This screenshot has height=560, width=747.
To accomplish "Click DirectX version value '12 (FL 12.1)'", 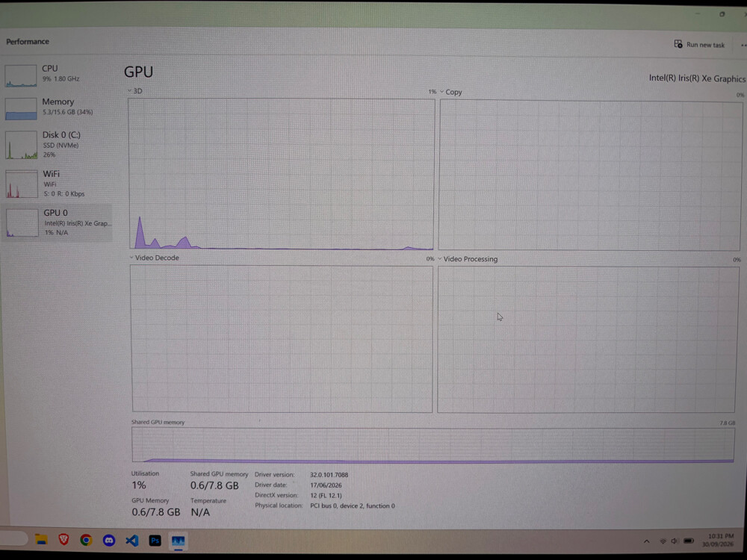I will coord(326,495).
